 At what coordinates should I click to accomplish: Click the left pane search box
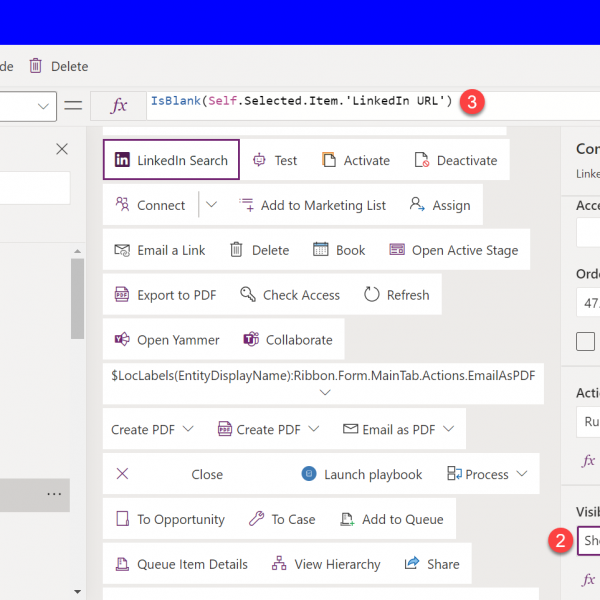coord(35,188)
